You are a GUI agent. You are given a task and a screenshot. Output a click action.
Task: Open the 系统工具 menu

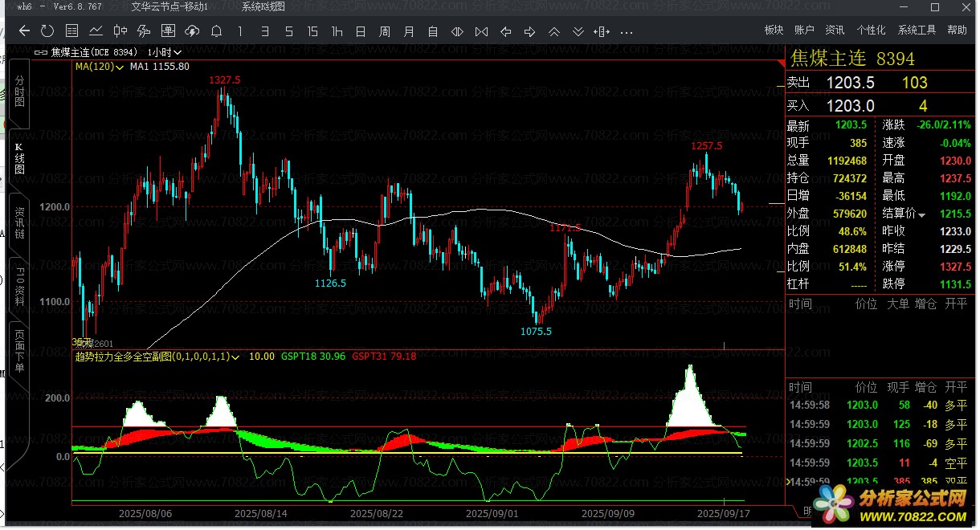[x=917, y=30]
